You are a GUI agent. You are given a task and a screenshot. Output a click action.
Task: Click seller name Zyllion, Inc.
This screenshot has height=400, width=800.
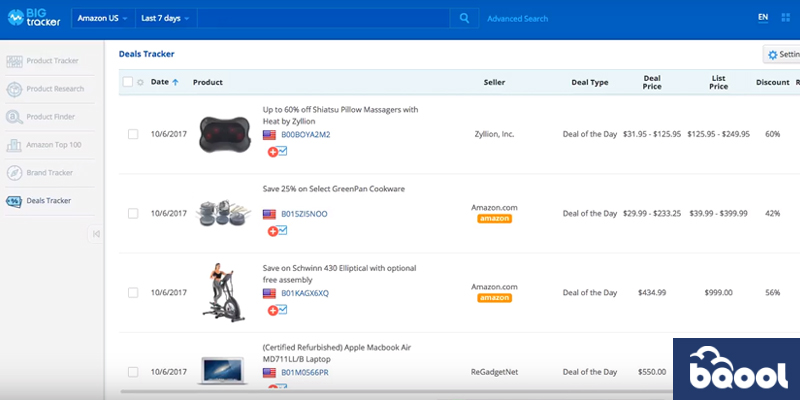click(494, 134)
